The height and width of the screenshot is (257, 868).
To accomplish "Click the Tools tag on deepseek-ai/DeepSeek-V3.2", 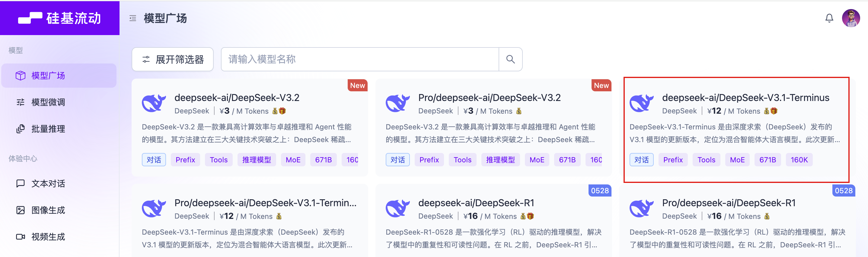I will (219, 160).
